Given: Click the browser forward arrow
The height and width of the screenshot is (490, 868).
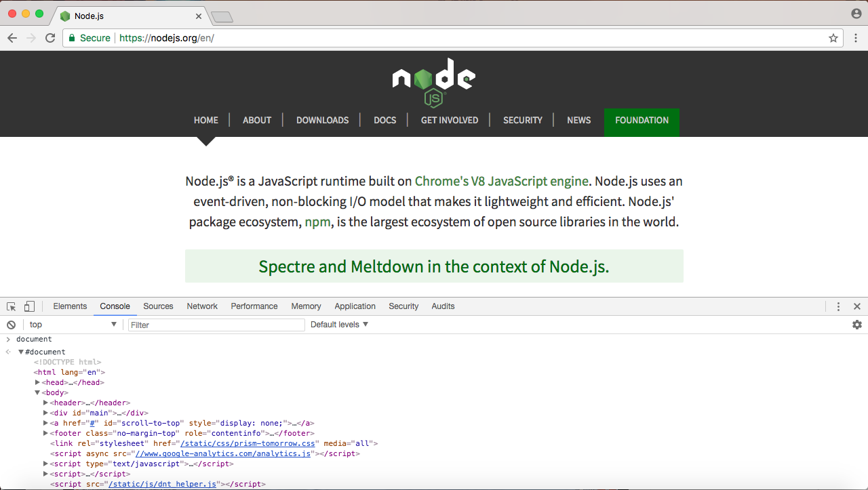Looking at the screenshot, I should click(31, 38).
